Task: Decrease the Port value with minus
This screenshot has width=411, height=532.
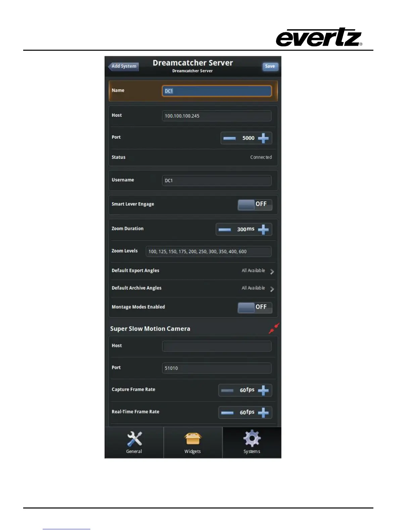Action: pos(230,138)
